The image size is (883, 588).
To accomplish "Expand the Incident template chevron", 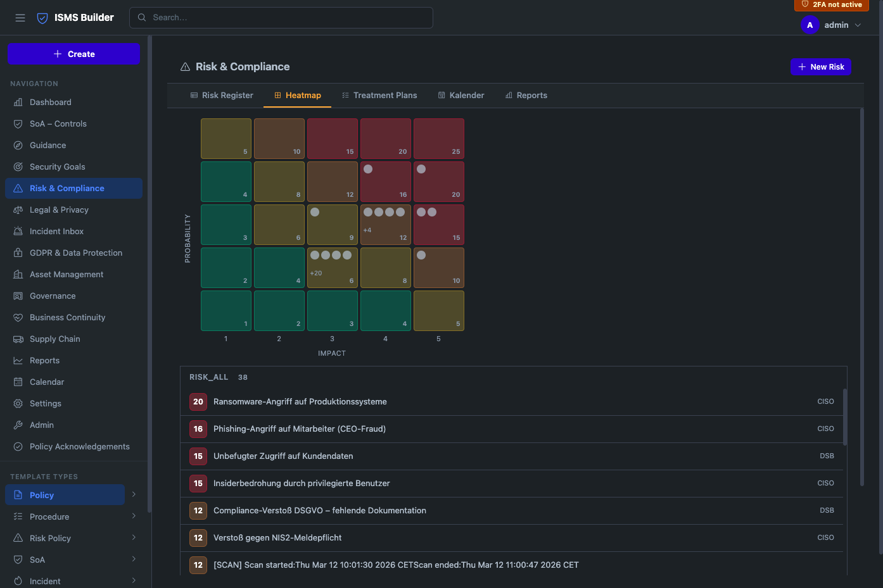I will coord(134,580).
